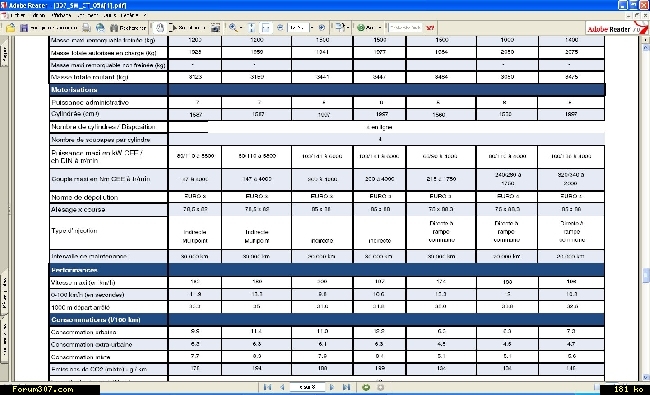Select the Hand tool
The height and width of the screenshot is (395, 650).
point(160,28)
